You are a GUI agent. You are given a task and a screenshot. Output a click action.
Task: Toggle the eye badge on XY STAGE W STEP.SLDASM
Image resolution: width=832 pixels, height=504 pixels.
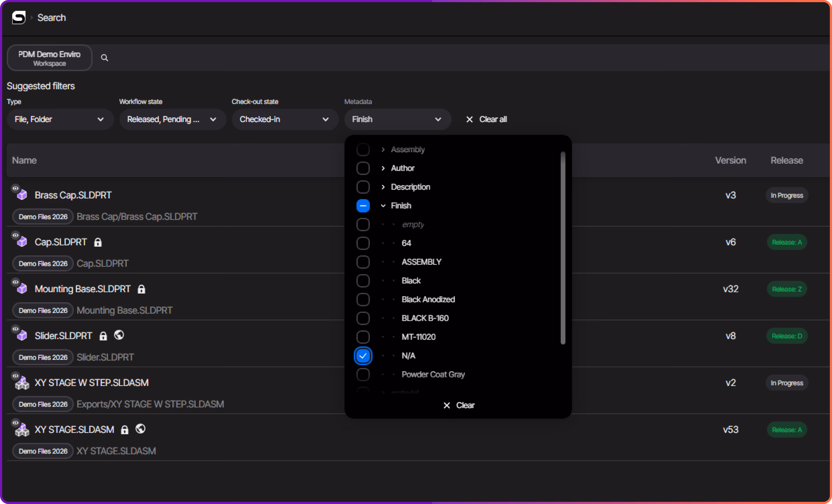[15, 376]
